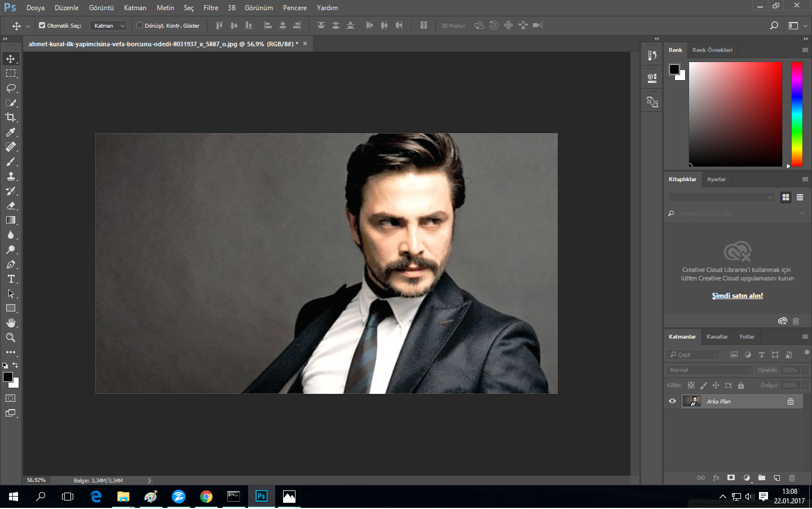Select the Path Selection tool
812x509 pixels.
[x=11, y=293]
